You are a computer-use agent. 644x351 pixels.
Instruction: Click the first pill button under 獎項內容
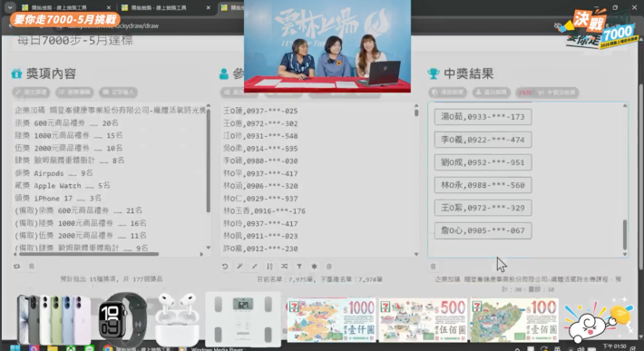tap(31, 93)
